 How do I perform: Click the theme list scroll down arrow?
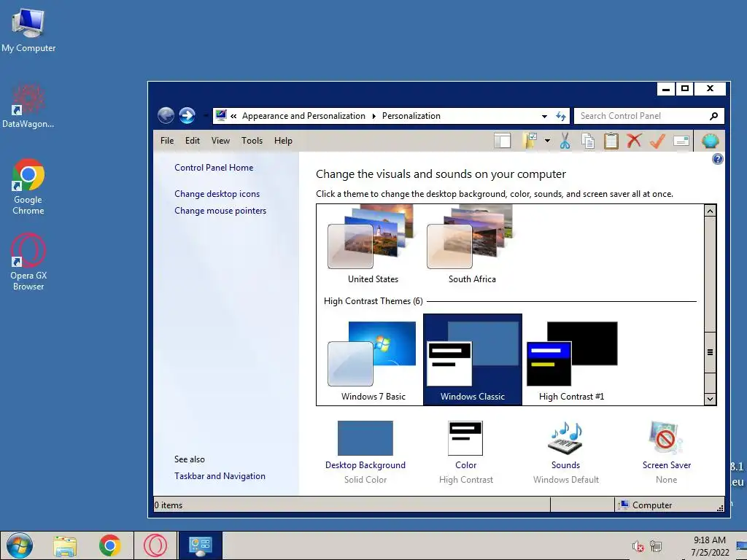click(710, 399)
